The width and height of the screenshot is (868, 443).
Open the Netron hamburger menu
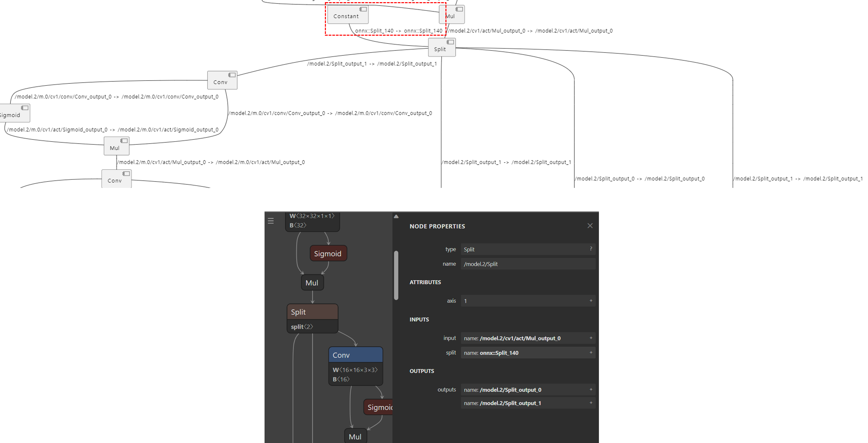(271, 221)
